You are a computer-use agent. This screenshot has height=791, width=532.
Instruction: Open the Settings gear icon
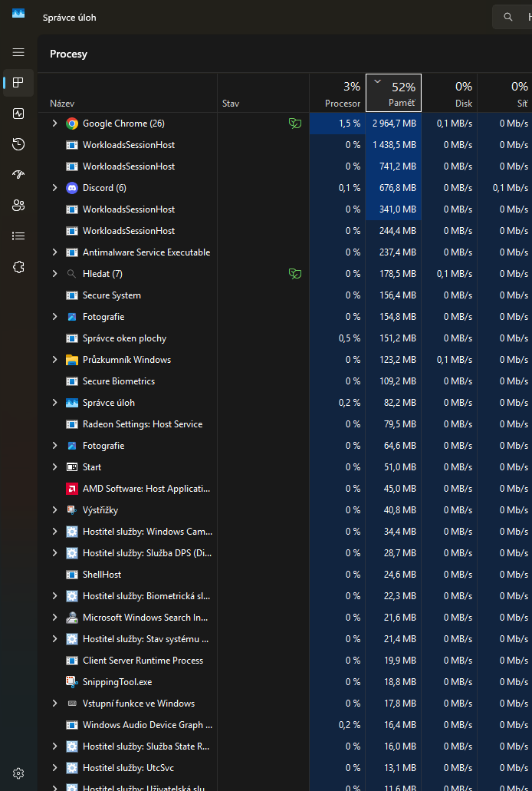click(18, 773)
